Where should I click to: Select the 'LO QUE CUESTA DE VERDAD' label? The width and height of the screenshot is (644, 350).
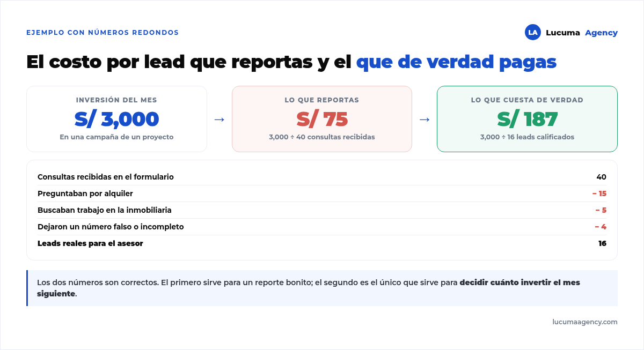(527, 100)
